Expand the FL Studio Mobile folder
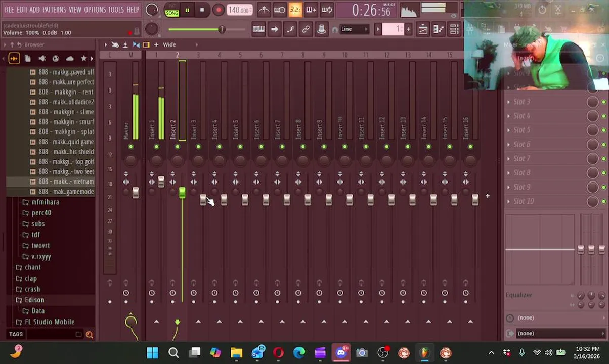609x364 pixels. click(x=49, y=322)
